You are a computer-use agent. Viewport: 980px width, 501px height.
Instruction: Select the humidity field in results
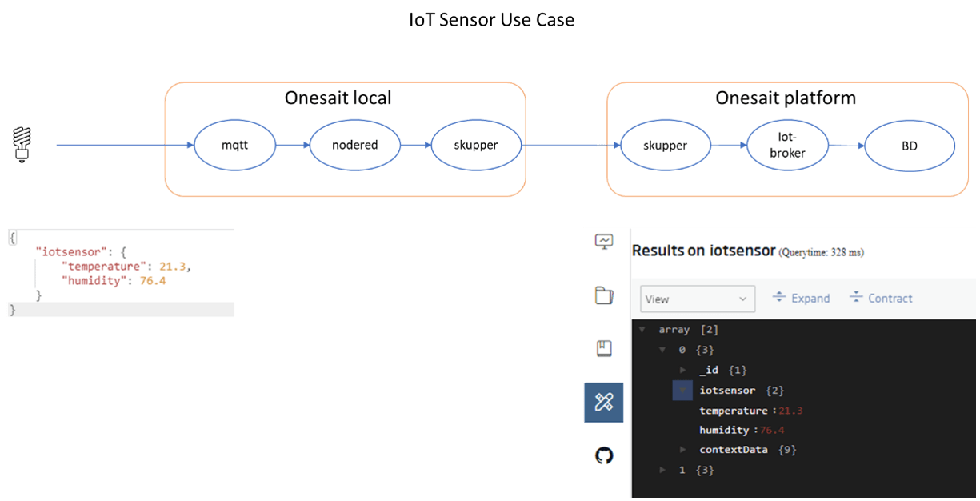[724, 431]
